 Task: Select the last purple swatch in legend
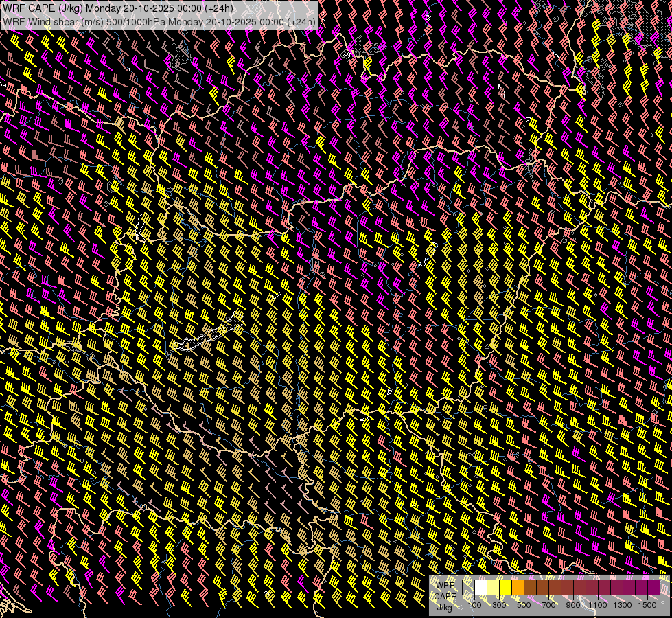coord(653,588)
